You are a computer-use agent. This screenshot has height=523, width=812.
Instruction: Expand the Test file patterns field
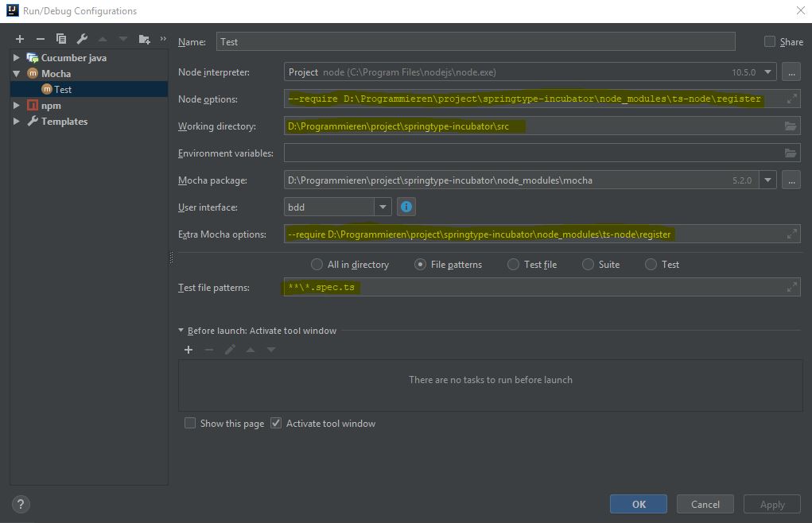pos(792,287)
